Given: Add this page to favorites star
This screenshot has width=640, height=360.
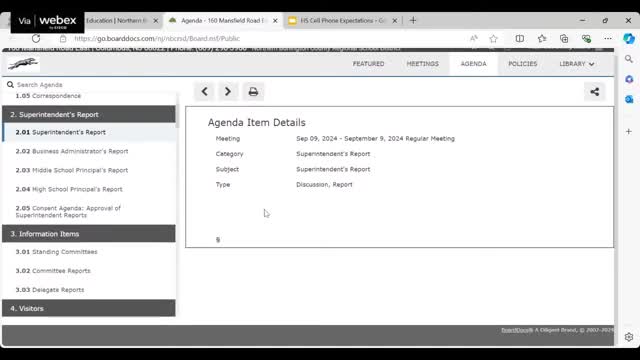Looking at the screenshot, I should [x=493, y=38].
